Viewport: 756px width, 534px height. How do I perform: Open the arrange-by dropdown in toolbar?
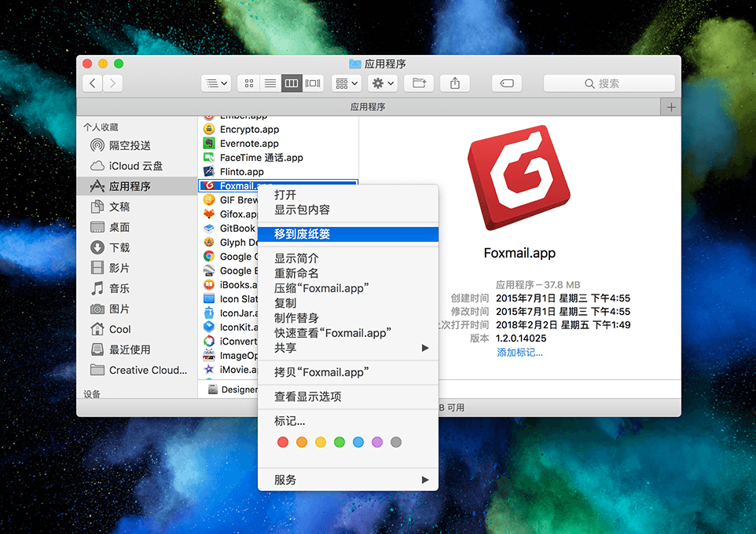point(347,83)
